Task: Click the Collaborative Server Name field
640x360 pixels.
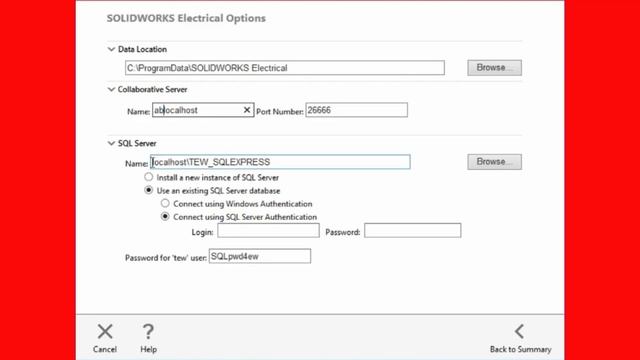Action: point(203,110)
